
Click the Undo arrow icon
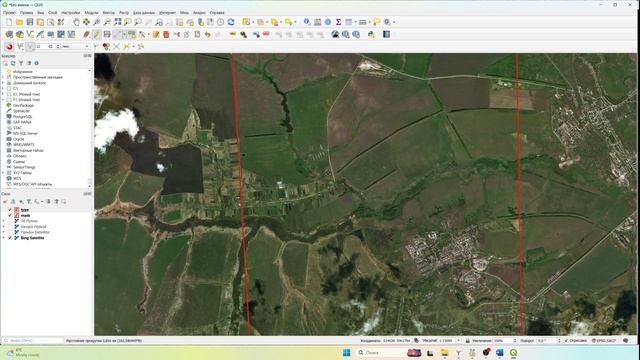pyautogui.click(x=207, y=35)
